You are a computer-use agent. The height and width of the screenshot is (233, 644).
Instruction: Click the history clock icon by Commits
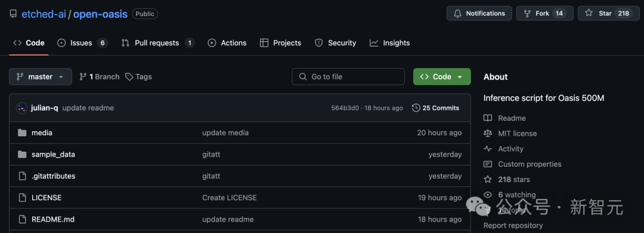(416, 108)
